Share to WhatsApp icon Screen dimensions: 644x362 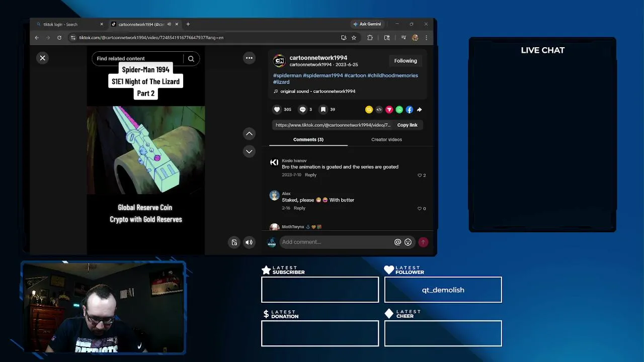[399, 110]
